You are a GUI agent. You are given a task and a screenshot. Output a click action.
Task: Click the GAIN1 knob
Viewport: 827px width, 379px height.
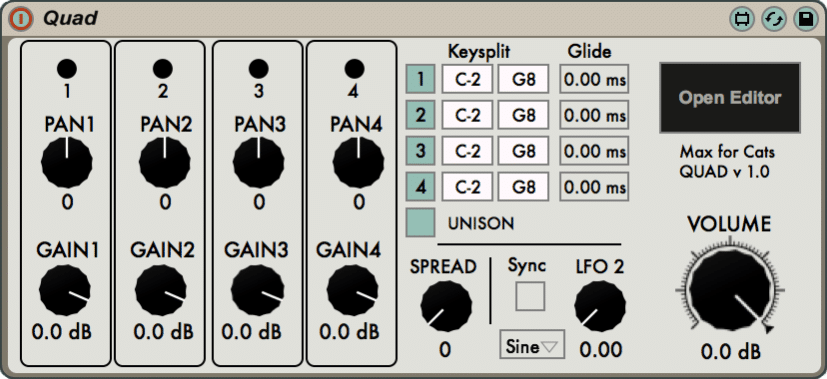[x=65, y=290]
